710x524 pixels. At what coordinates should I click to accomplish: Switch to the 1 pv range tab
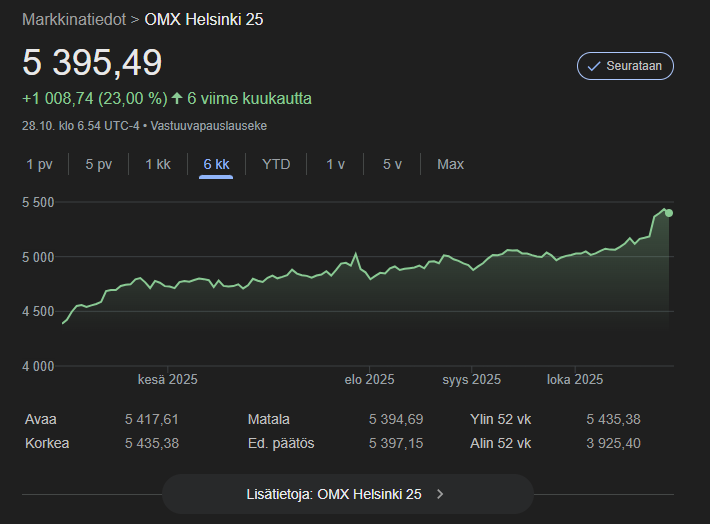(x=39, y=164)
